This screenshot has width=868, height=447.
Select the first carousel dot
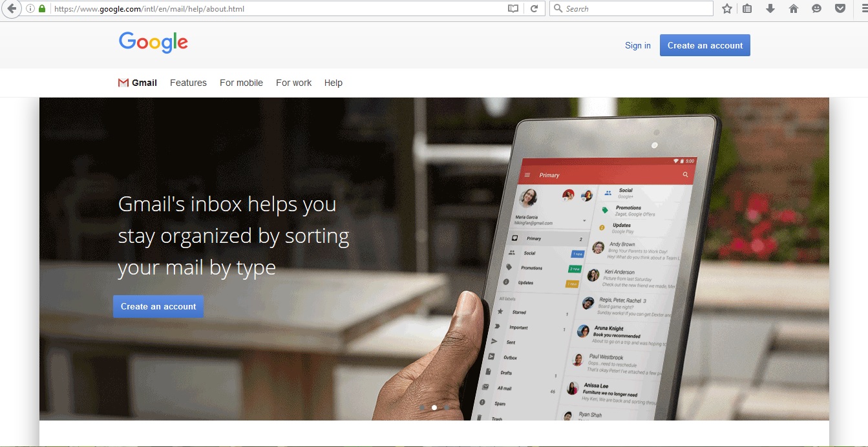coord(423,408)
